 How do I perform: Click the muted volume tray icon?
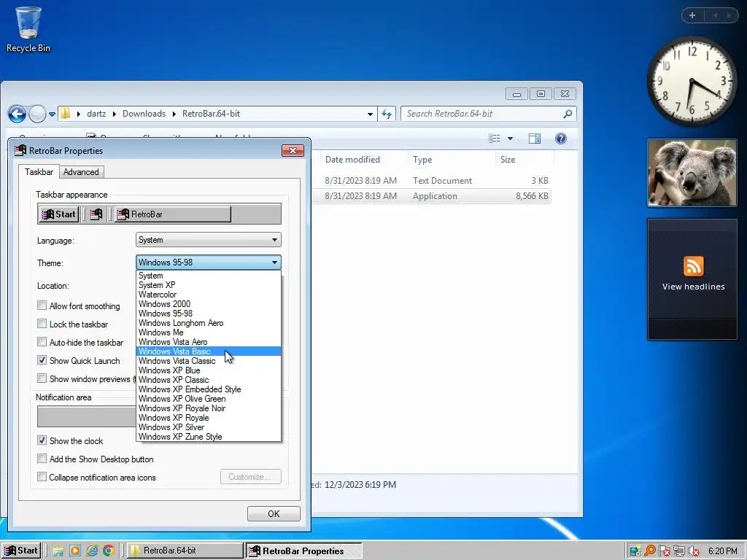click(x=694, y=551)
